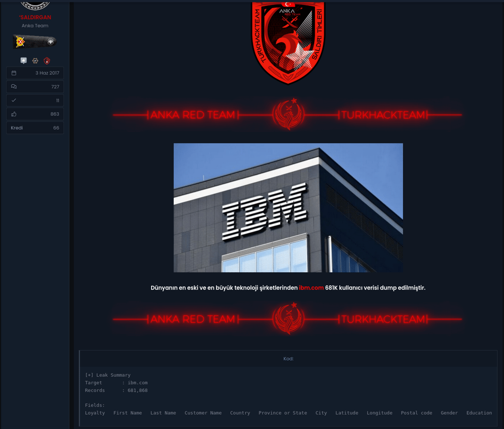Image resolution: width=504 pixels, height=429 pixels.
Task: Click the Country field name
Action: click(240, 413)
